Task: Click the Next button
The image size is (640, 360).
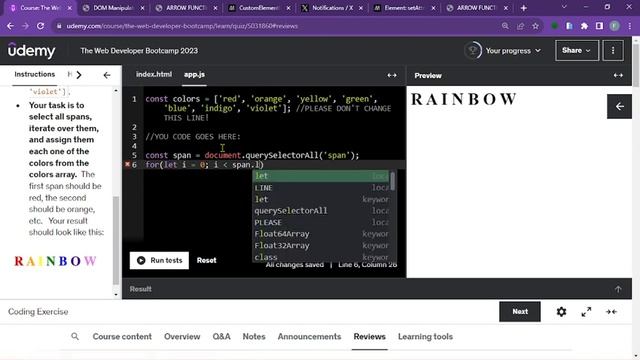Action: point(520,311)
